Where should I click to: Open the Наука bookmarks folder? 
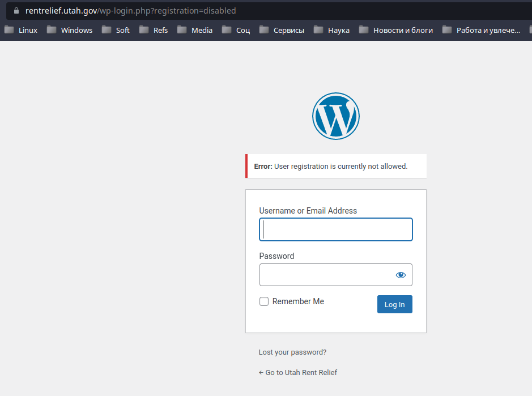point(331,30)
